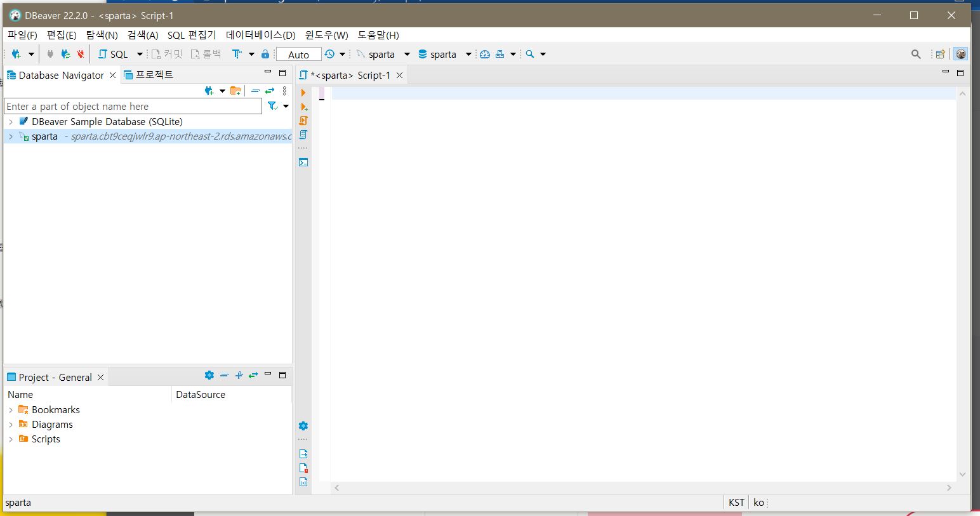Image resolution: width=980 pixels, height=516 pixels.
Task: Click the Project panel configure gear icon
Action: (209, 375)
